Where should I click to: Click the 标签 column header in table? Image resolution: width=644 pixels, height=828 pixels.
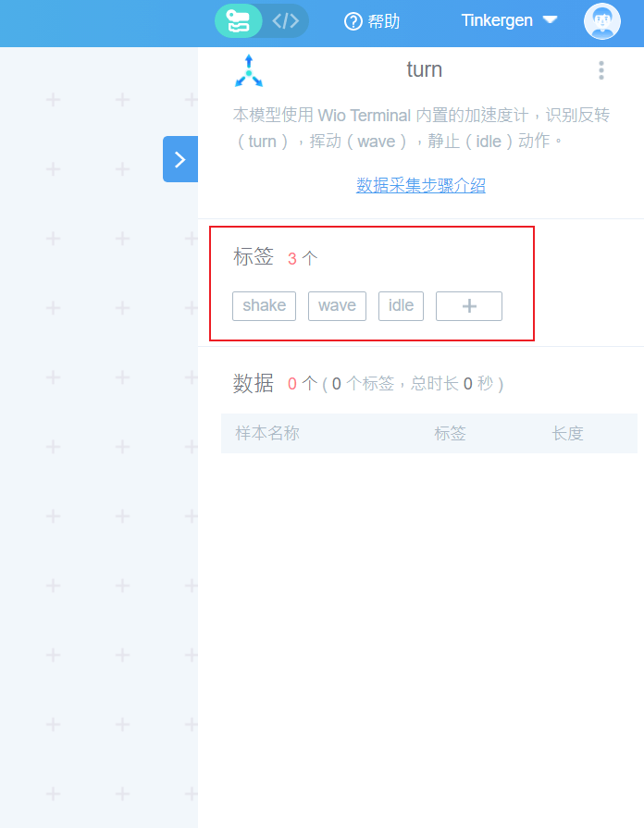450,434
